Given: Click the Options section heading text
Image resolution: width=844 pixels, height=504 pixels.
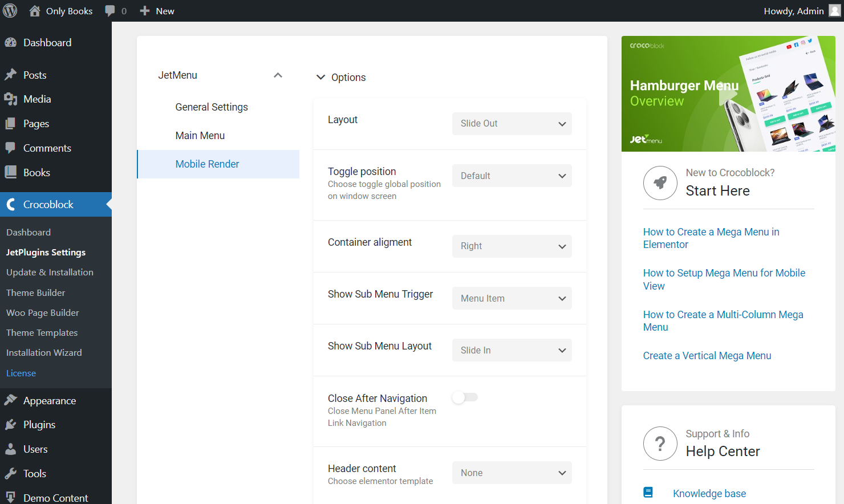Looking at the screenshot, I should 348,78.
